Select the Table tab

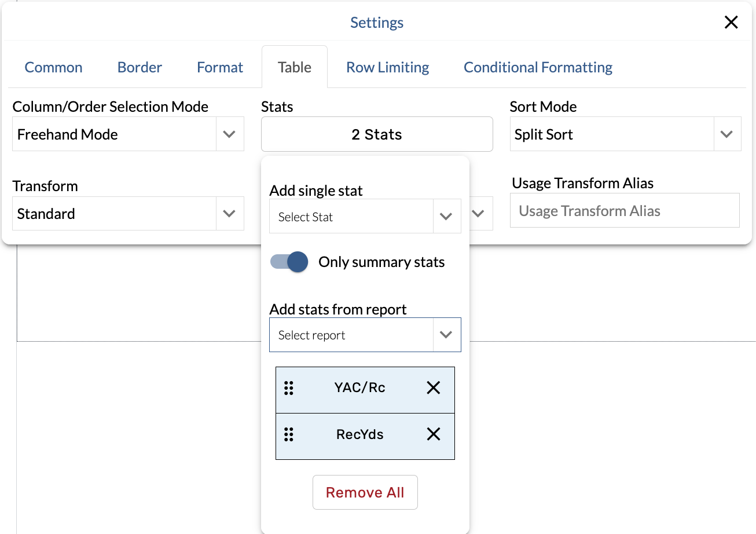pyautogui.click(x=294, y=67)
